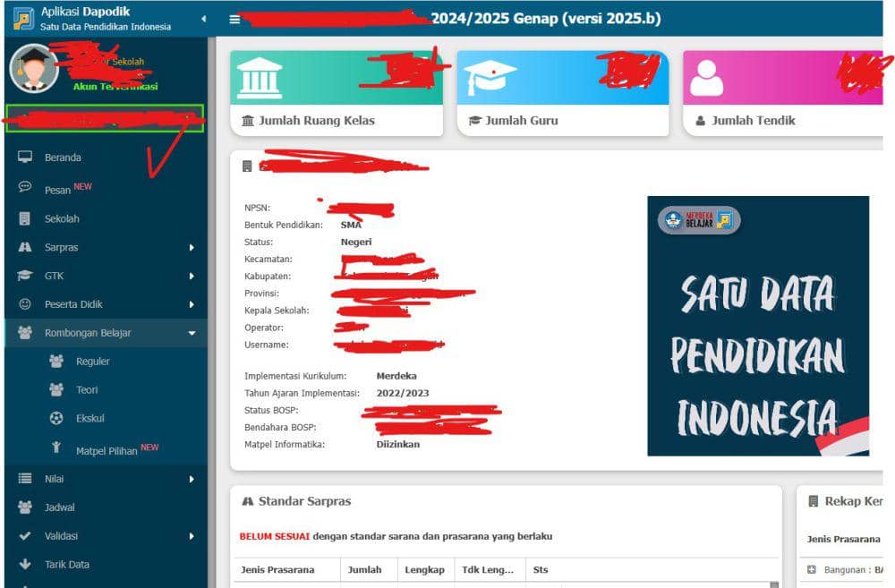The image size is (895, 588).
Task: Expand the Peserta Didik submenu arrow
Action: coord(192,305)
